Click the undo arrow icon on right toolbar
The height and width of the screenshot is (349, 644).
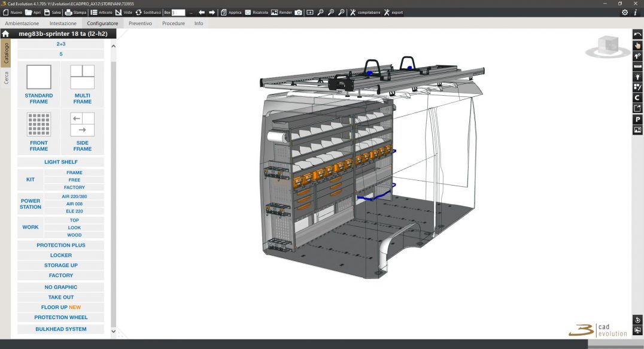pyautogui.click(x=637, y=35)
